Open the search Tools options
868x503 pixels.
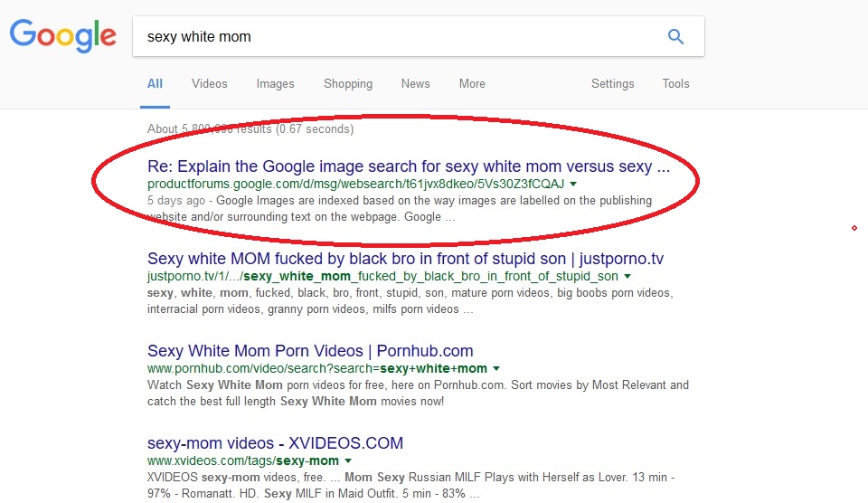tap(675, 83)
